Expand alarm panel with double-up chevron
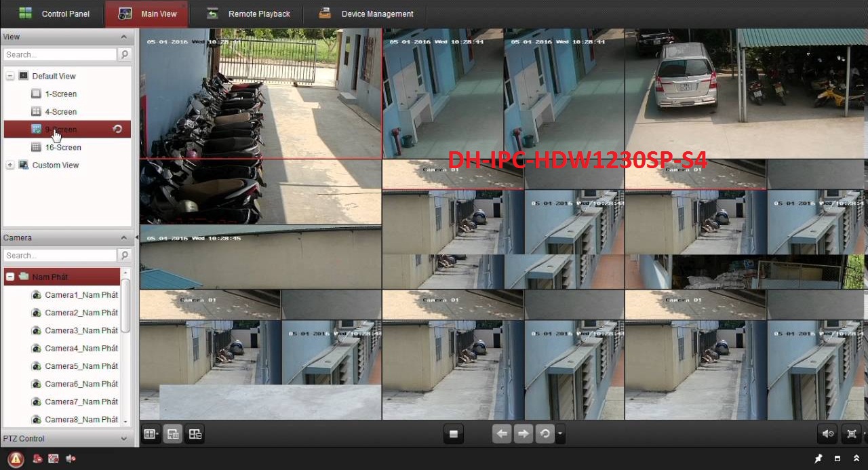The image size is (868, 470). (856, 459)
